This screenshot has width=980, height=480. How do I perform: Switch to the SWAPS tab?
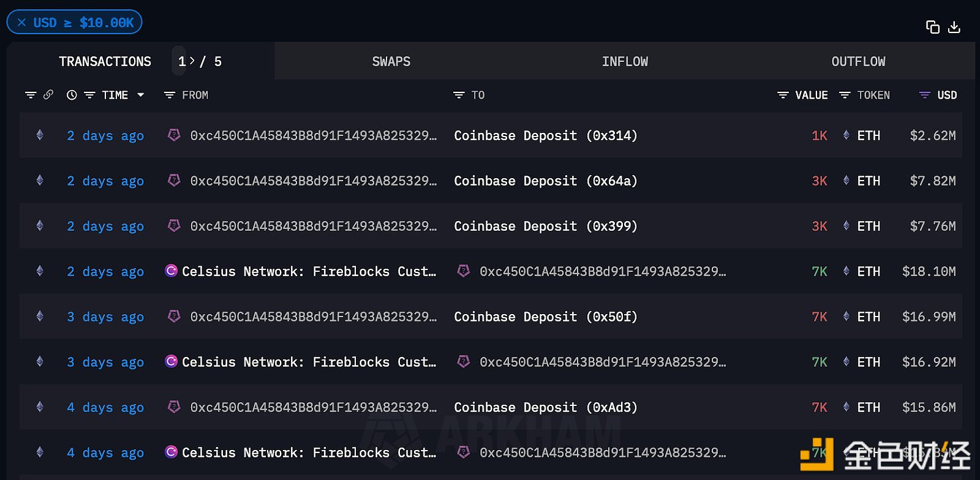click(x=391, y=61)
